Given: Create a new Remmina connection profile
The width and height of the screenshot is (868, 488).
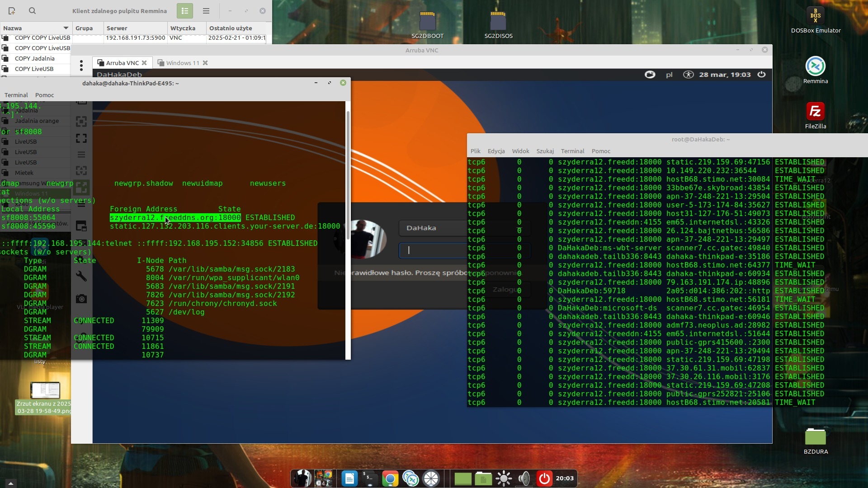Looking at the screenshot, I should (12, 11).
